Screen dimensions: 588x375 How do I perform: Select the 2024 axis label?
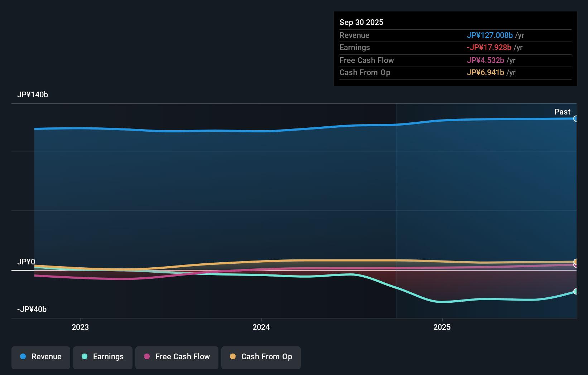point(261,327)
